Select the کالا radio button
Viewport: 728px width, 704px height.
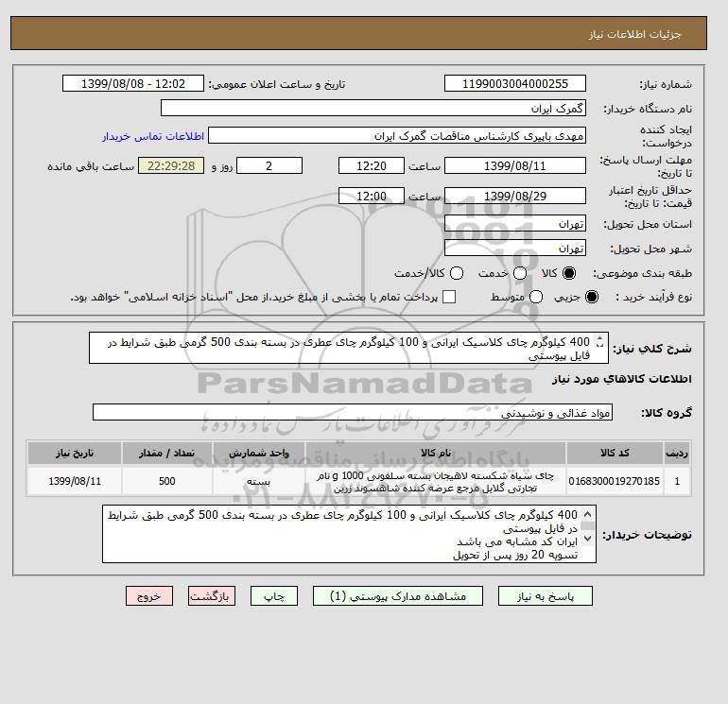(569, 273)
